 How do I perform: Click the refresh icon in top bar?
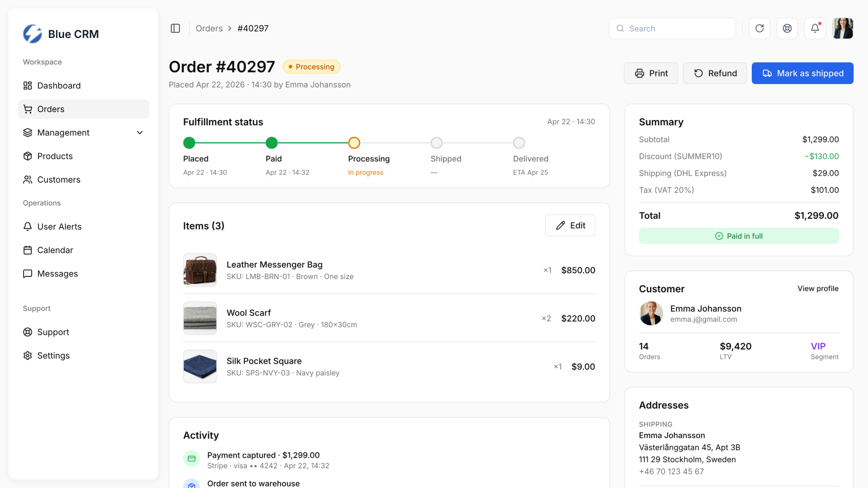coord(759,28)
